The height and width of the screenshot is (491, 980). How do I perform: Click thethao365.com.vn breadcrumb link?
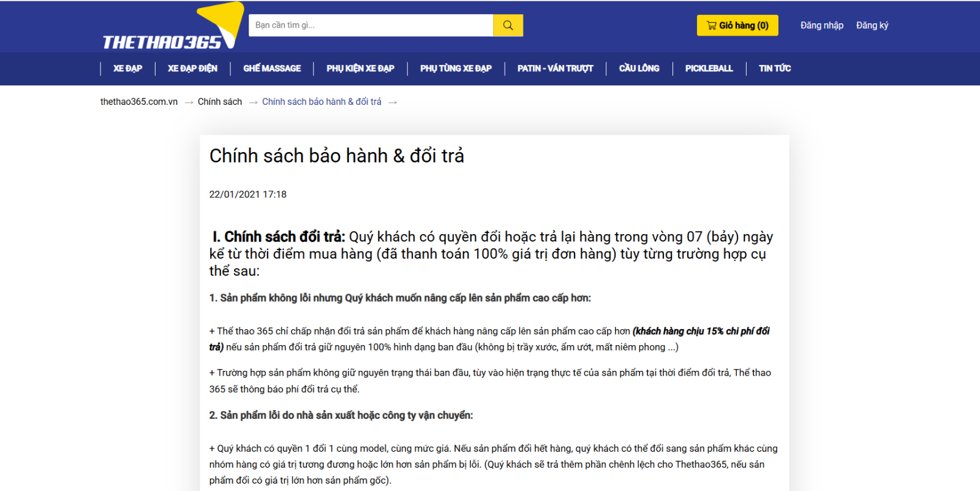click(x=139, y=102)
